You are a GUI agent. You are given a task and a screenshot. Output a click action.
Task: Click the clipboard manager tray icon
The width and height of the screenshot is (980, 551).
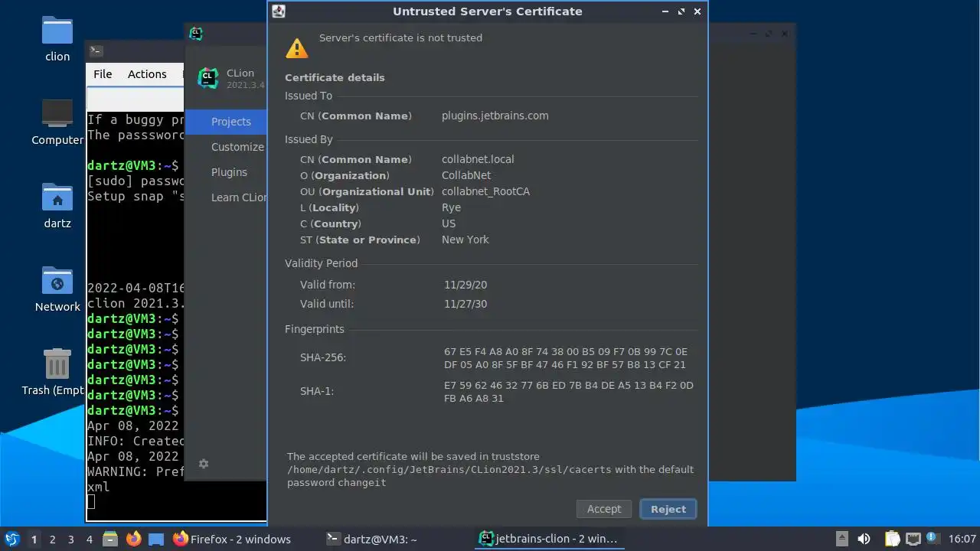coord(892,539)
